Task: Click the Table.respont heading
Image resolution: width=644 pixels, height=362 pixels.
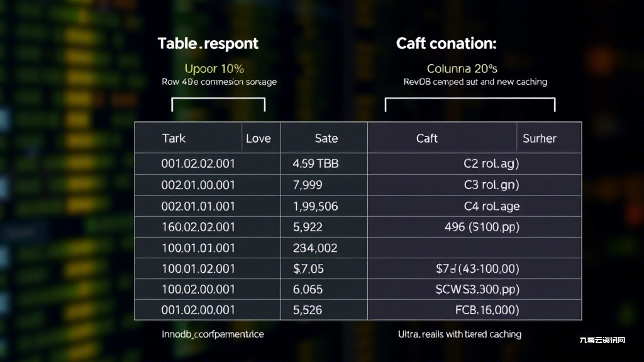Action: click(208, 43)
